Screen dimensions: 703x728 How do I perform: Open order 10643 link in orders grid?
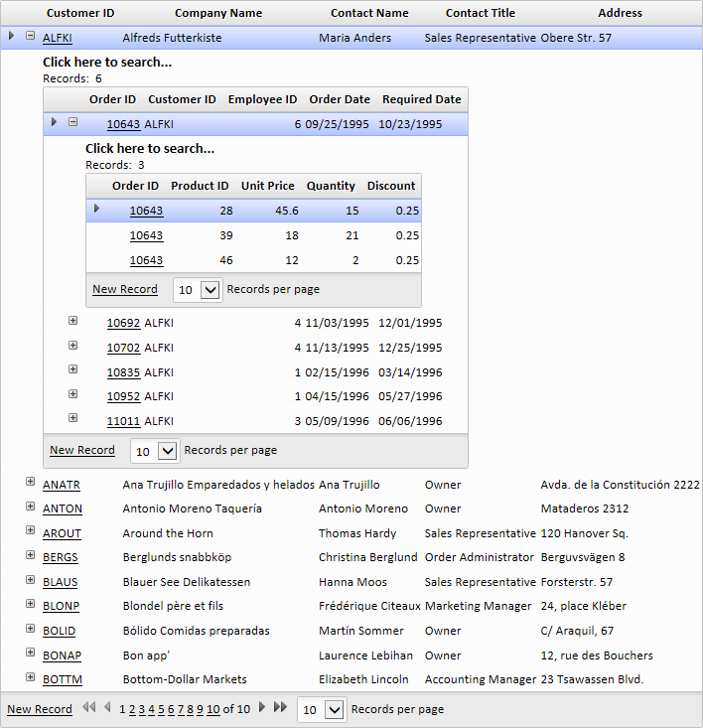[123, 124]
